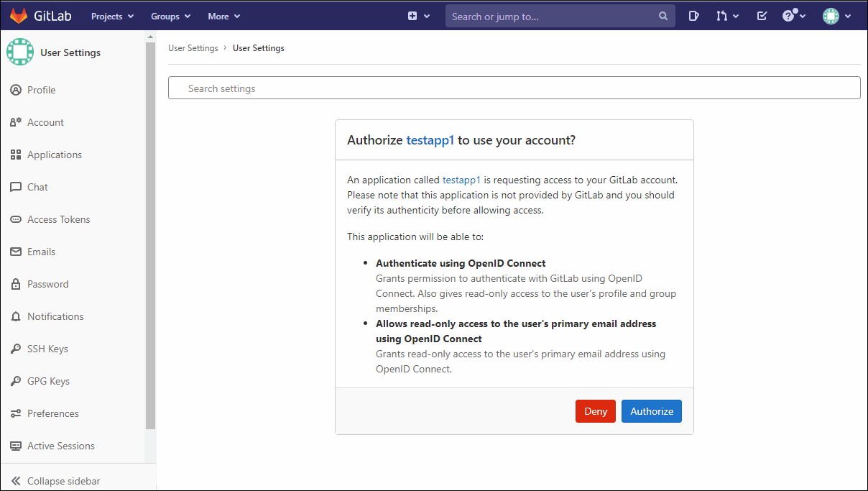Image resolution: width=868 pixels, height=491 pixels.
Task: Deny the testapp1 authorization request
Action: pyautogui.click(x=596, y=411)
